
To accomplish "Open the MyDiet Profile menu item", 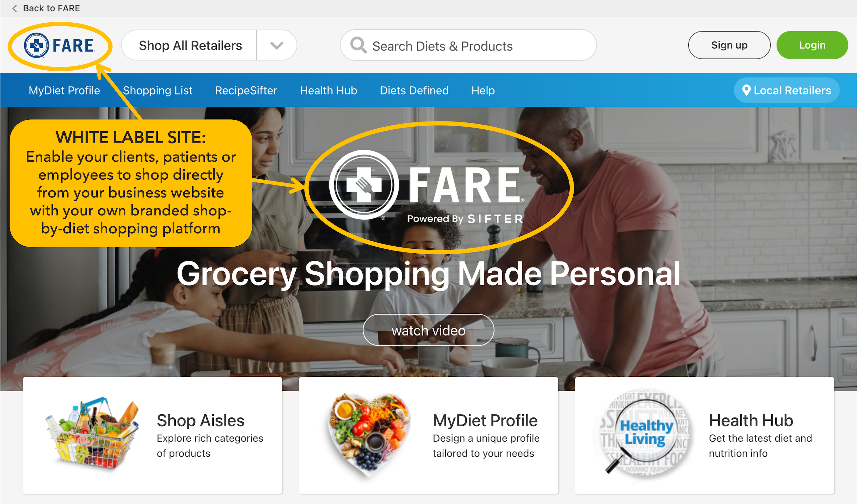I will click(64, 91).
